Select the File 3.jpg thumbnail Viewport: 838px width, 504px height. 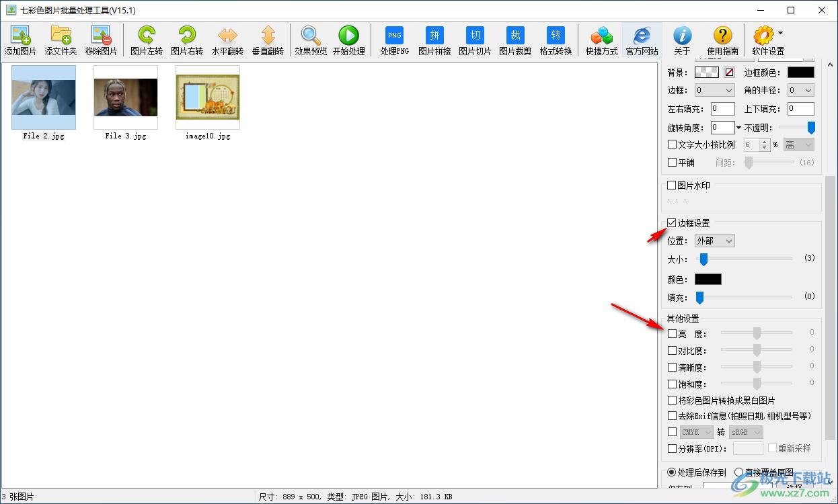click(x=126, y=97)
